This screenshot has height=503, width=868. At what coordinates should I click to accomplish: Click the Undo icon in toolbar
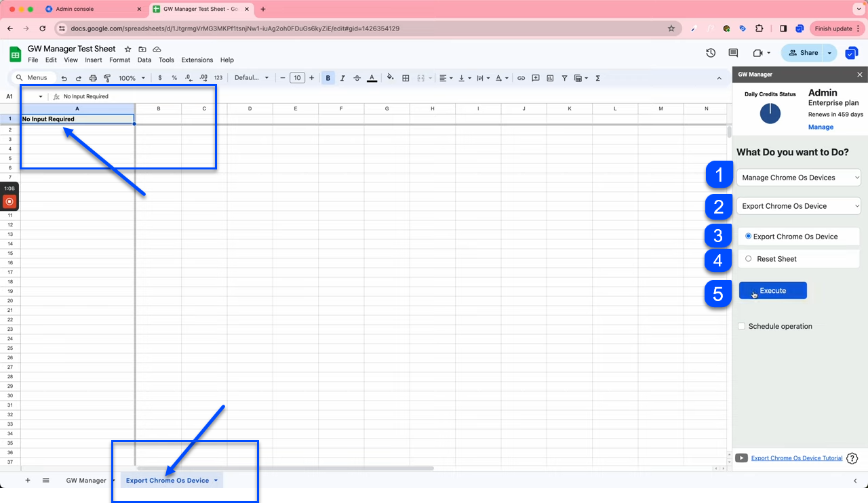64,78
